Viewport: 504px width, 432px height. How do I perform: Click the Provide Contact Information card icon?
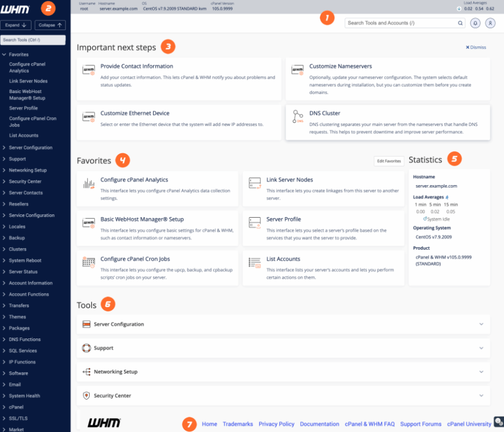(x=89, y=70)
